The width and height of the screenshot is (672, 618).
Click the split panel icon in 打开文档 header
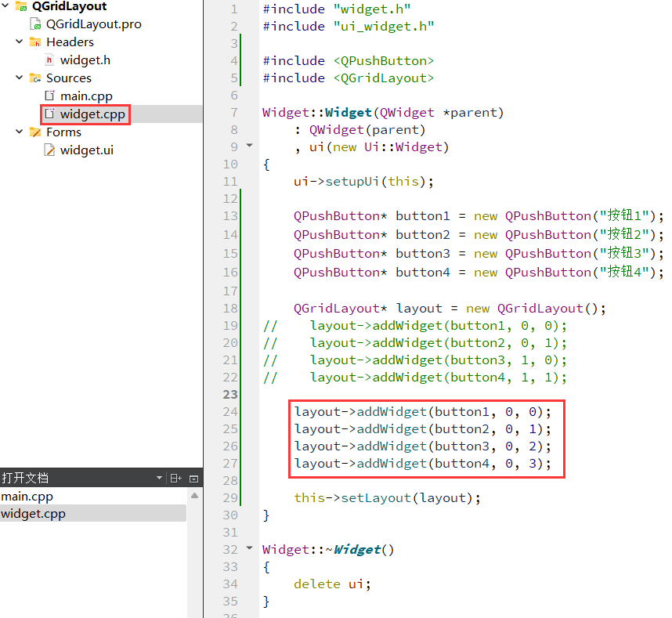pos(175,478)
